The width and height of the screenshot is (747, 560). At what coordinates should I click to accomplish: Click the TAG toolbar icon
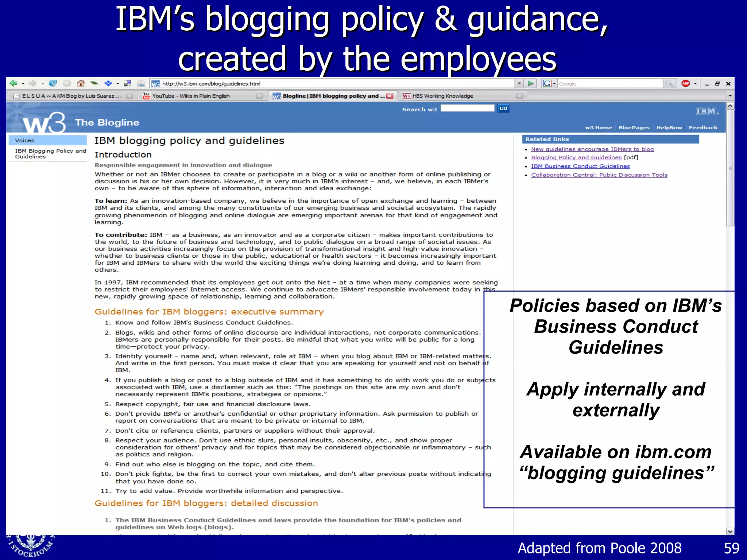coord(141,83)
